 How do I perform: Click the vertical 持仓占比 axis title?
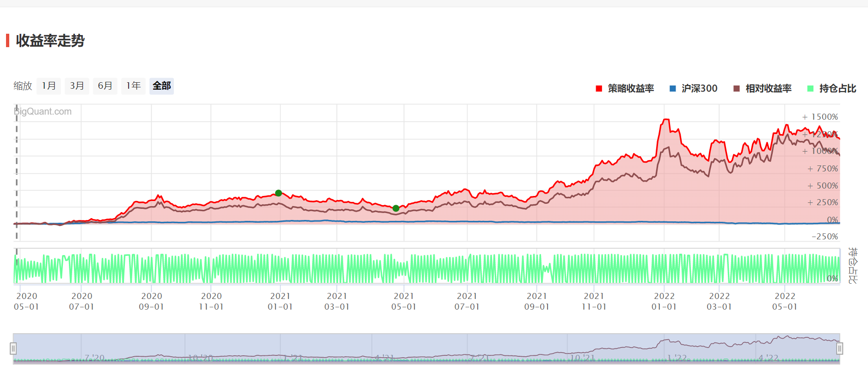point(853,266)
